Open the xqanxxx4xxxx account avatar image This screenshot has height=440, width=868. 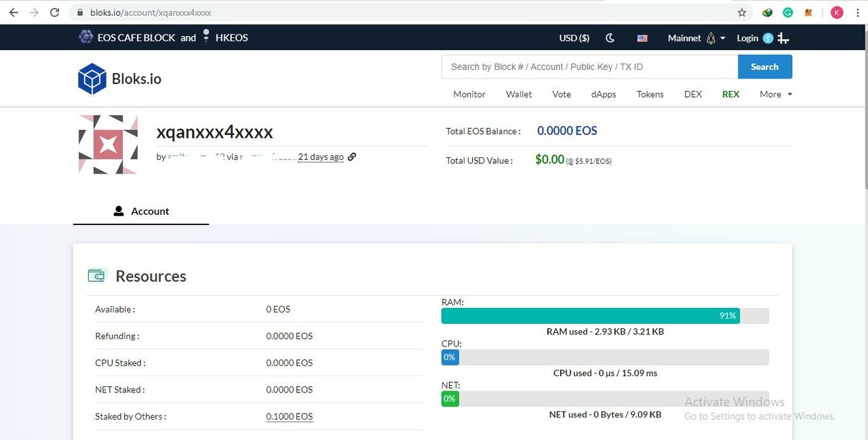(x=108, y=144)
